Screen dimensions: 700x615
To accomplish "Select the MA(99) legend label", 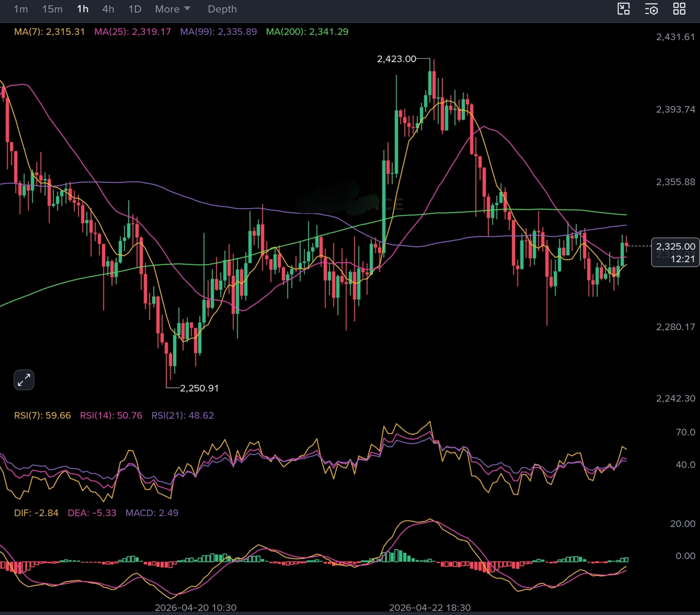I will [218, 32].
